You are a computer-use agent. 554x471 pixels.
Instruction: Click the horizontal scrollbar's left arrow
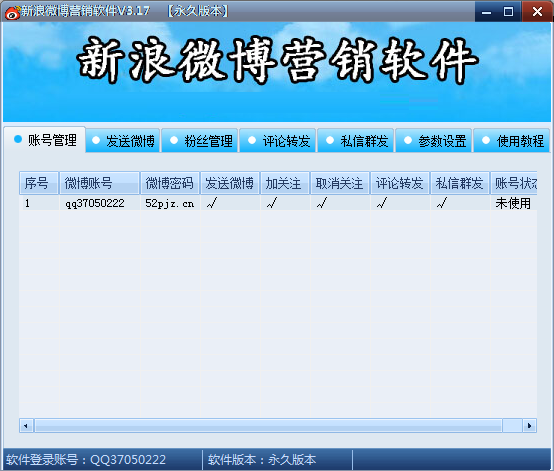(26, 426)
